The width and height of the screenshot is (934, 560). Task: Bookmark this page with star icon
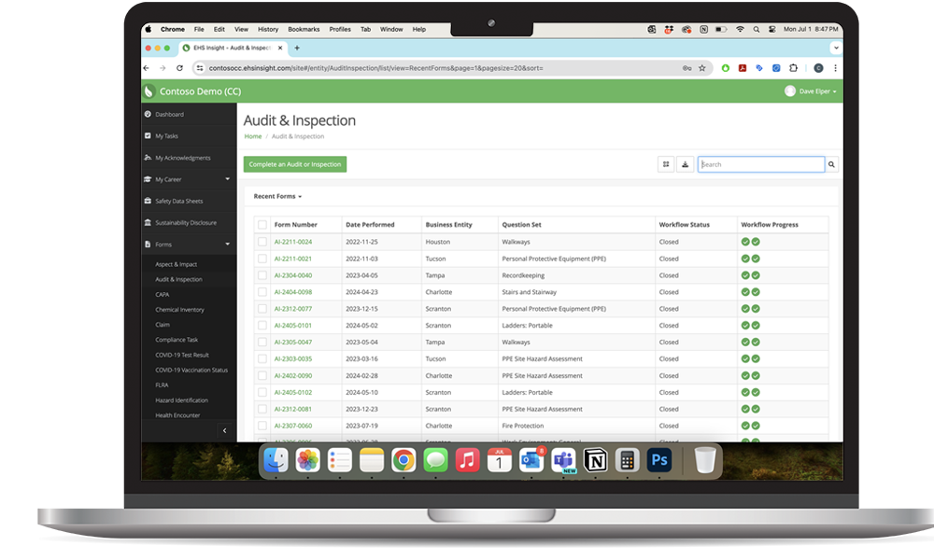coord(702,68)
